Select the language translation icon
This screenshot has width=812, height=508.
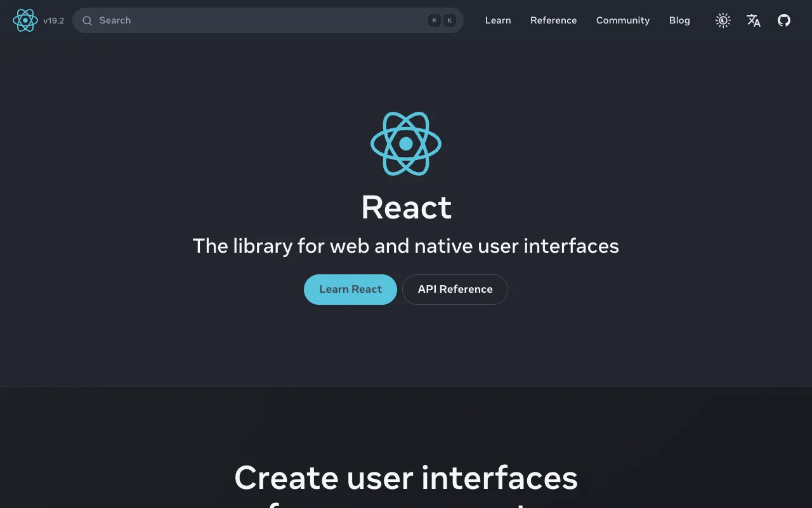754,20
